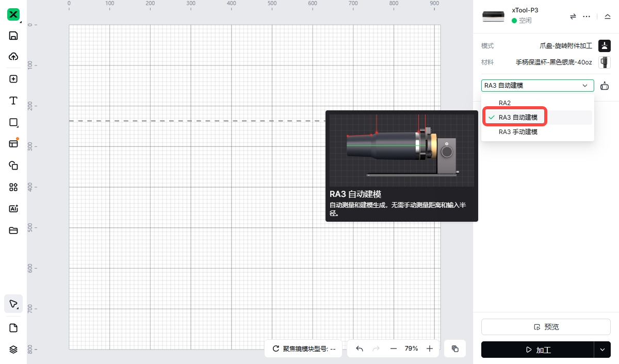The width and height of the screenshot is (619, 364).
Task: Click the undo arrow
Action: [x=360, y=349]
